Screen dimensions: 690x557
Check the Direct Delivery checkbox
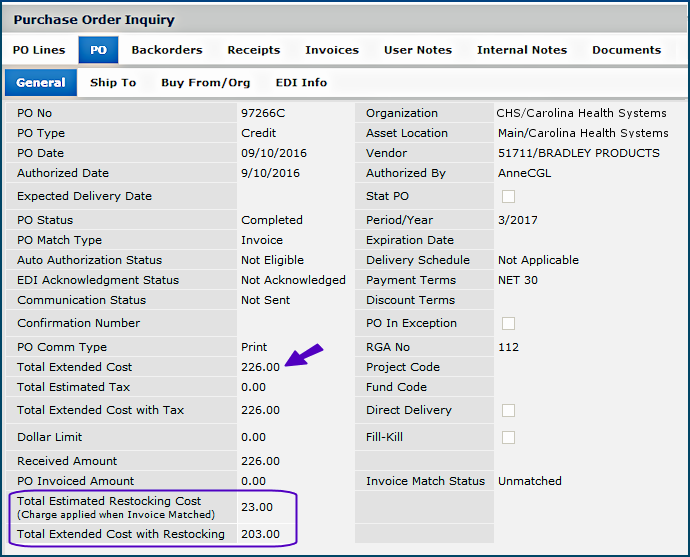pos(508,411)
